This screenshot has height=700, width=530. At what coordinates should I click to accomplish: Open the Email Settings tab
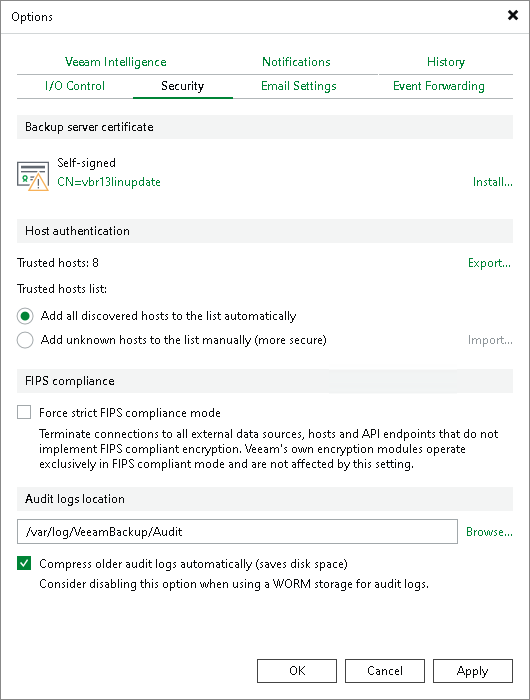[x=299, y=86]
